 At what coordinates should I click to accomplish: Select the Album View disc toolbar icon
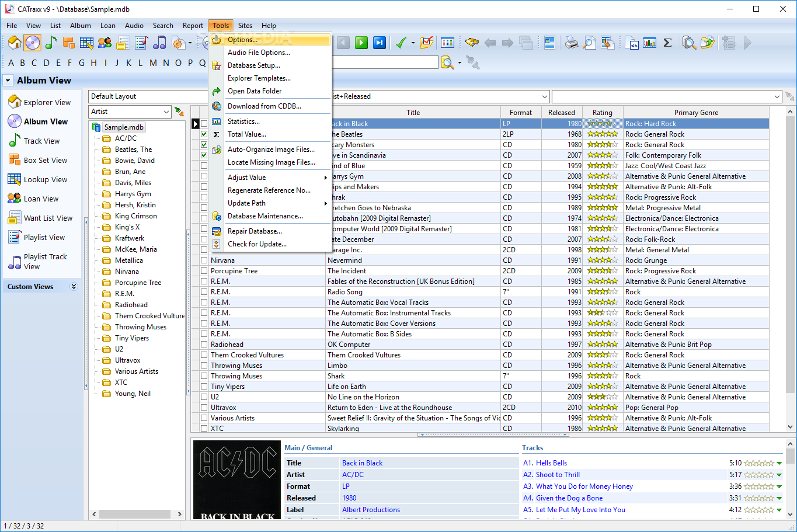32,43
